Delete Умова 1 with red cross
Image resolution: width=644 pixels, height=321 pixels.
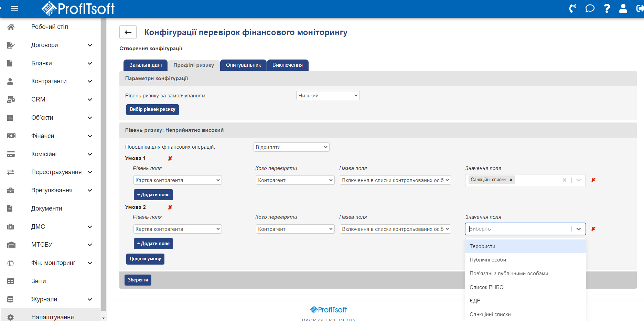[170, 158]
